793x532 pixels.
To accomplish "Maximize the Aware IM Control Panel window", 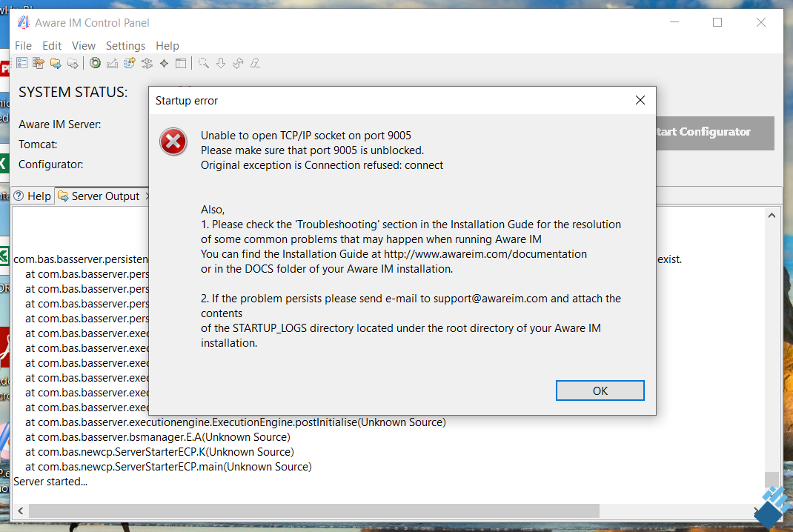I will pyautogui.click(x=717, y=22).
